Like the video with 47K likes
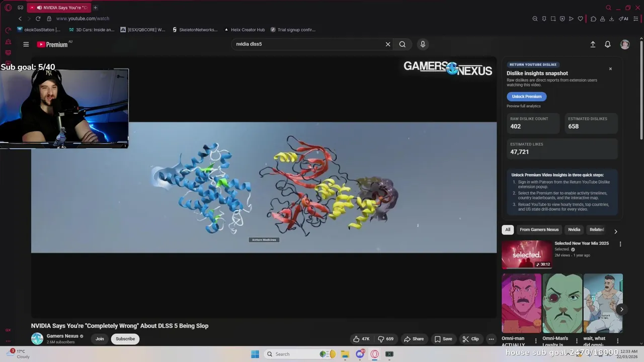The image size is (644, 362). (361, 339)
